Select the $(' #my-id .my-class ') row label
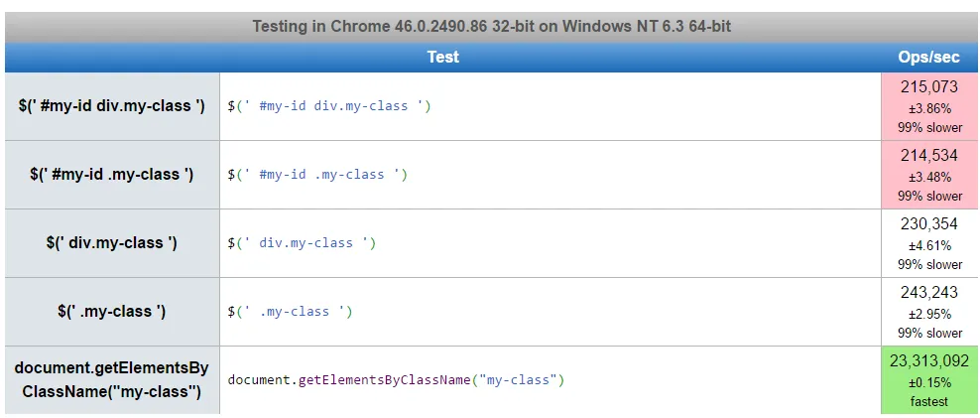 (111, 174)
